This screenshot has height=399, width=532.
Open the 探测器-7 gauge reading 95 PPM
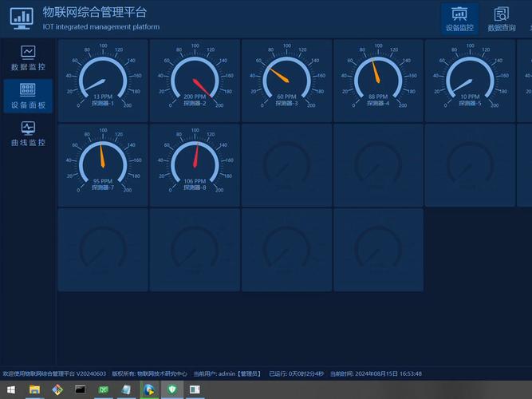[102, 164]
